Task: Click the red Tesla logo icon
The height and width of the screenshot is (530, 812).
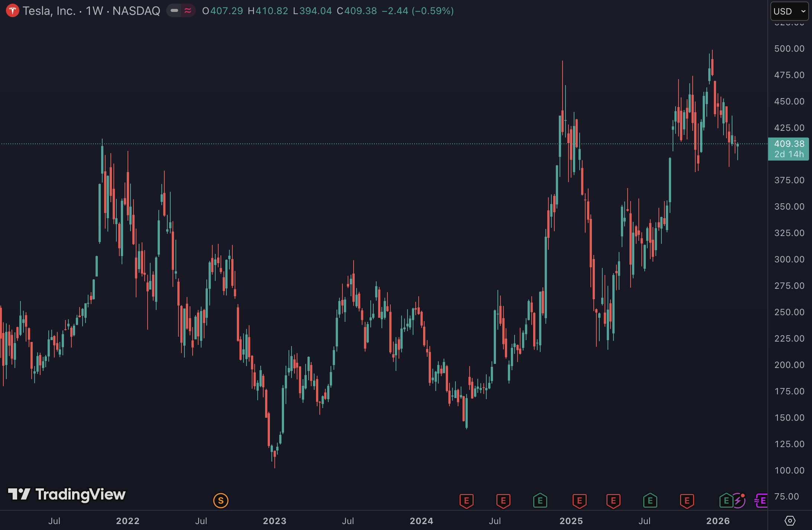Action: (12, 11)
